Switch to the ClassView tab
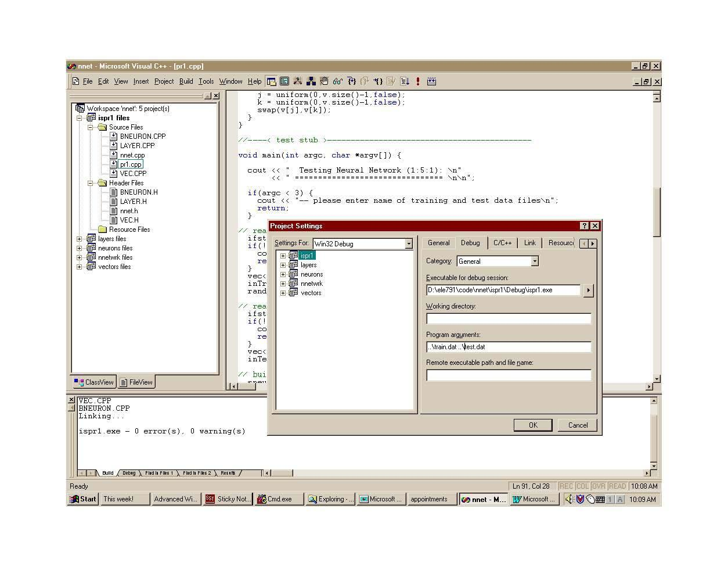728x563 pixels. (94, 382)
